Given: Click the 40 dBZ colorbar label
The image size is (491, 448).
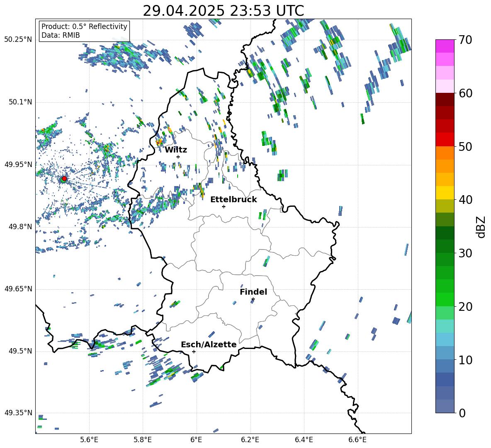Looking at the screenshot, I should click(465, 200).
